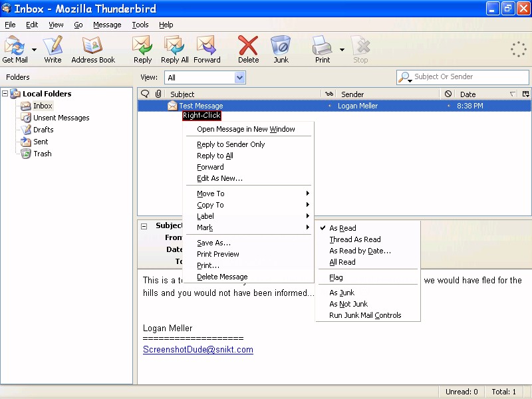
Task: Select the Unsent Messages folder icon
Action: tap(26, 118)
